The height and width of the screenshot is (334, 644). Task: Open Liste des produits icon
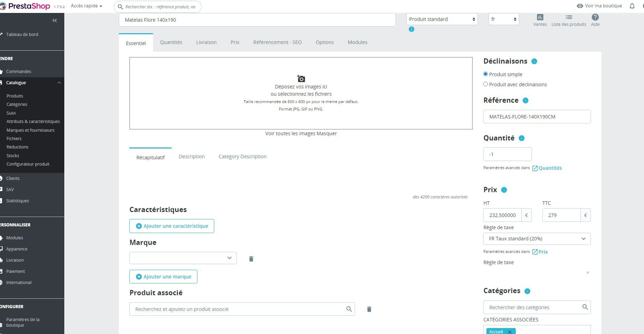[x=569, y=17]
